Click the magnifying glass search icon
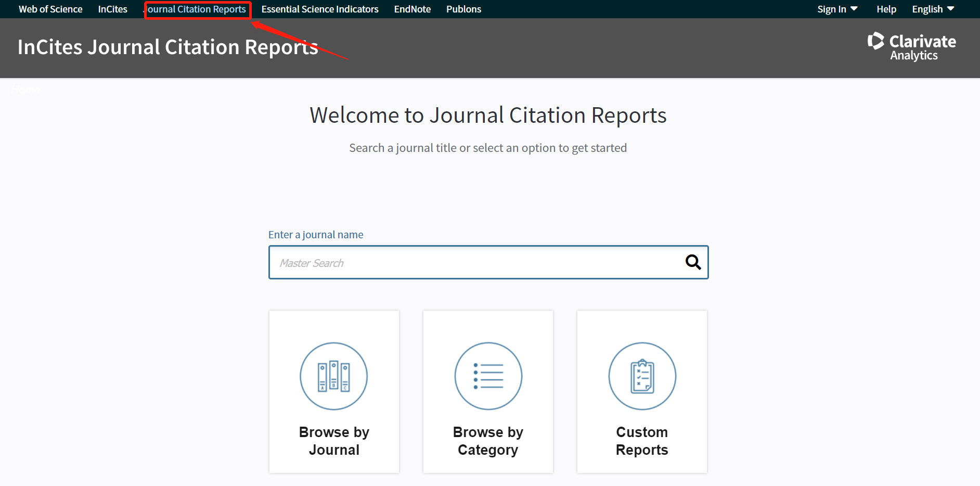The width and height of the screenshot is (980, 486). 693,262
